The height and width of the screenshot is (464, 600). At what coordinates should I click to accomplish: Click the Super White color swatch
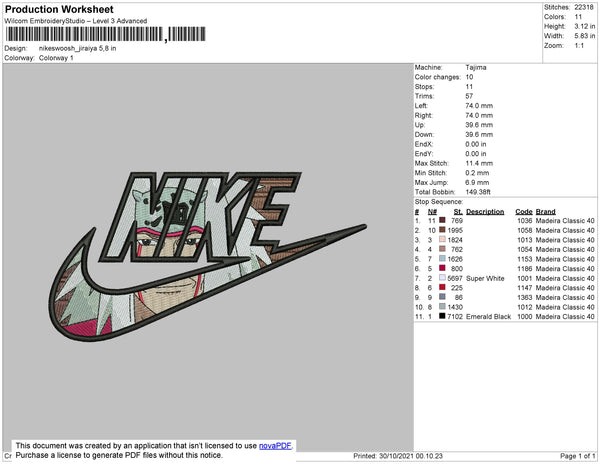tap(442, 278)
